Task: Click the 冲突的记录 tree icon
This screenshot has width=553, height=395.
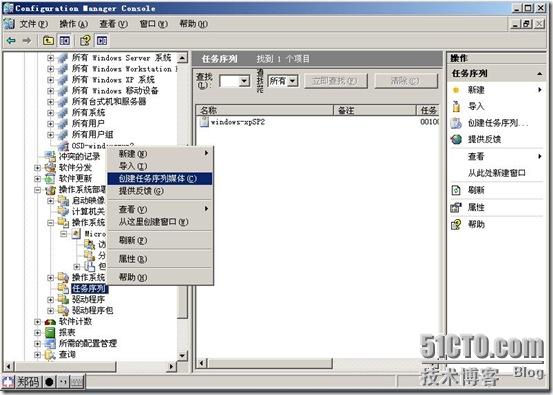Action: (50, 156)
